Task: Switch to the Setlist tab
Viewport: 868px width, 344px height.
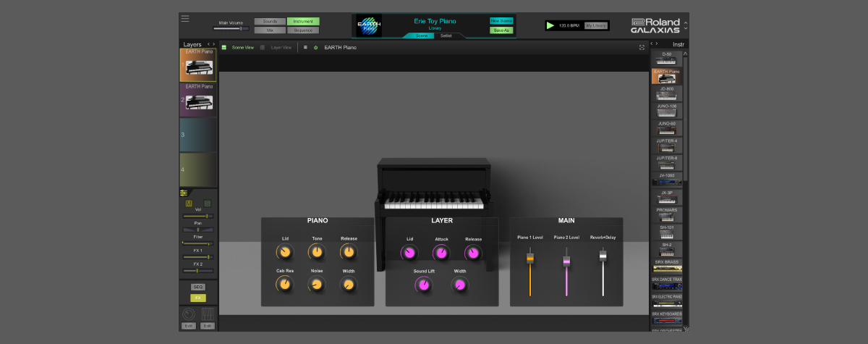Action: (x=446, y=35)
